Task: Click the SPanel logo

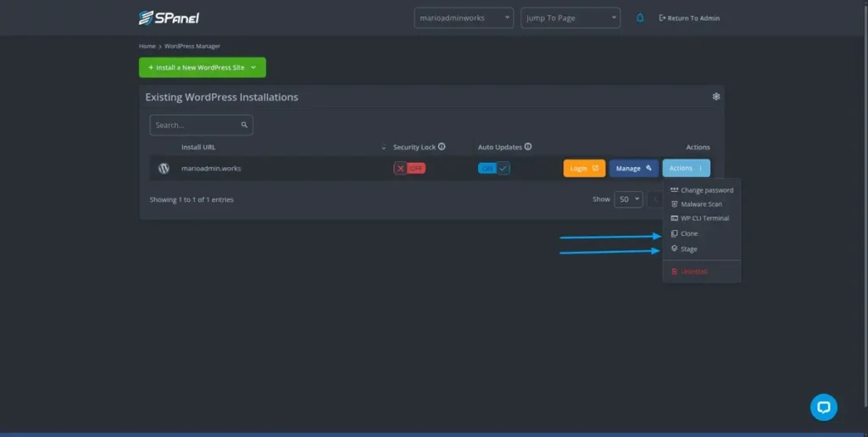Action: pyautogui.click(x=169, y=18)
